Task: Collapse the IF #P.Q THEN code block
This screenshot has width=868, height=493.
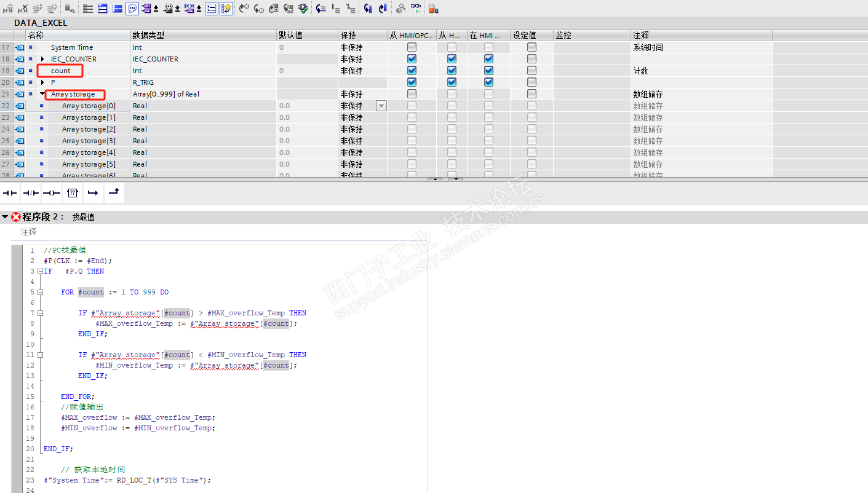Action: 40,271
